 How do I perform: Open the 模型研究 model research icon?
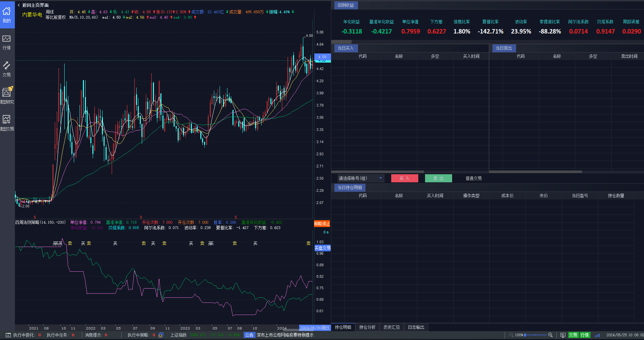coord(7,95)
